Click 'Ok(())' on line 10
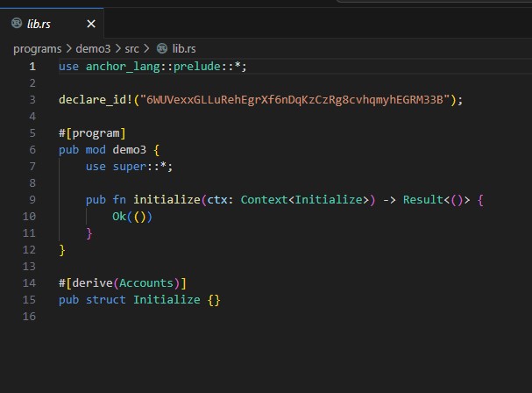This screenshot has width=532, height=393. coord(132,217)
